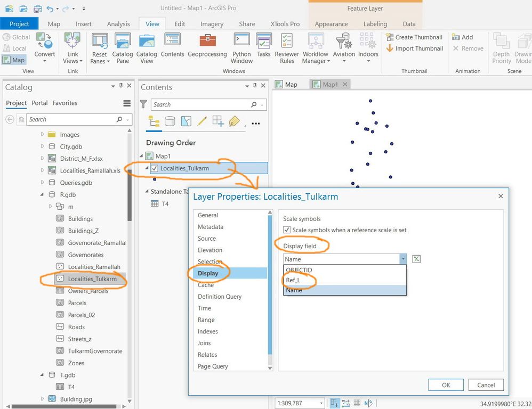The image size is (532, 409).
Task: Switch to the Imagery ribbon tab
Action: click(x=212, y=24)
